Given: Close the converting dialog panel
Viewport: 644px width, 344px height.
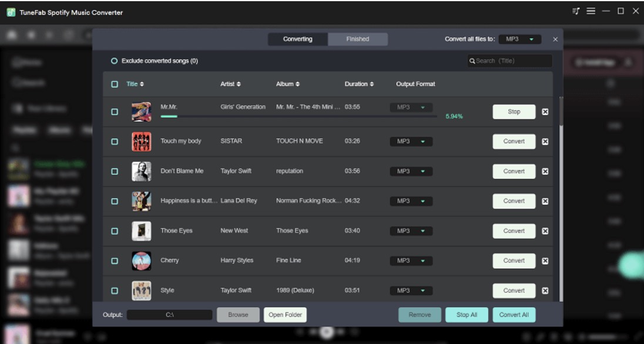Looking at the screenshot, I should click(555, 39).
